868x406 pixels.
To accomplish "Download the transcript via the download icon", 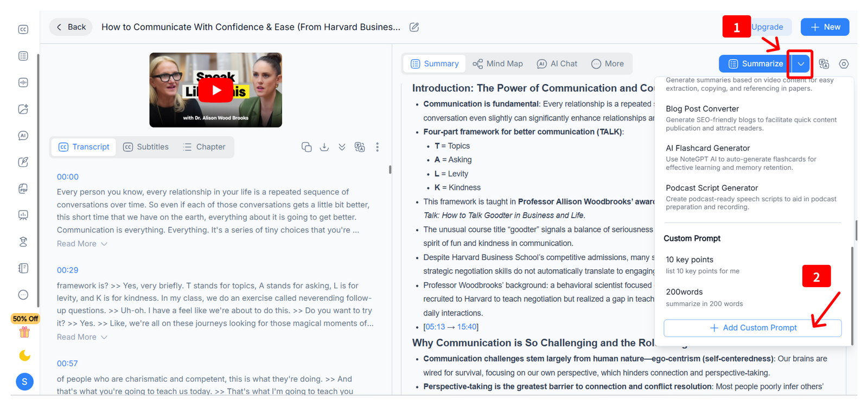I will click(324, 147).
